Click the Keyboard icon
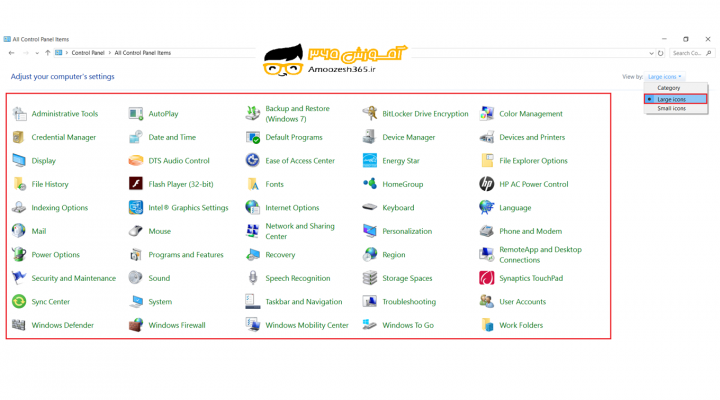 tap(370, 208)
